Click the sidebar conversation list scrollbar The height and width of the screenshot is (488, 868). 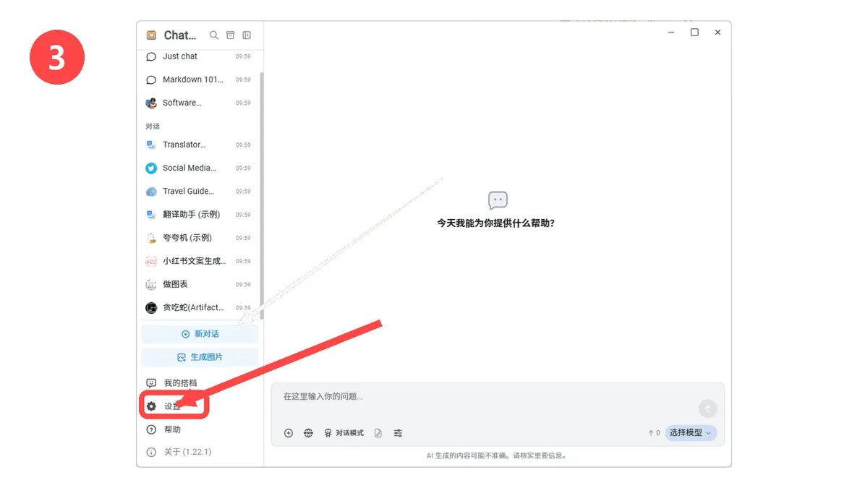(x=262, y=195)
